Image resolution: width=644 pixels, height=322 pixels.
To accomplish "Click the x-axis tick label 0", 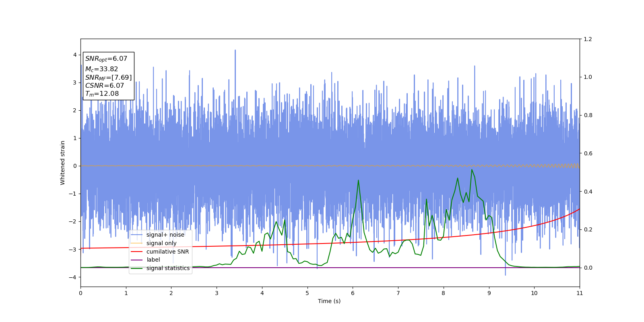I will (x=80, y=293).
